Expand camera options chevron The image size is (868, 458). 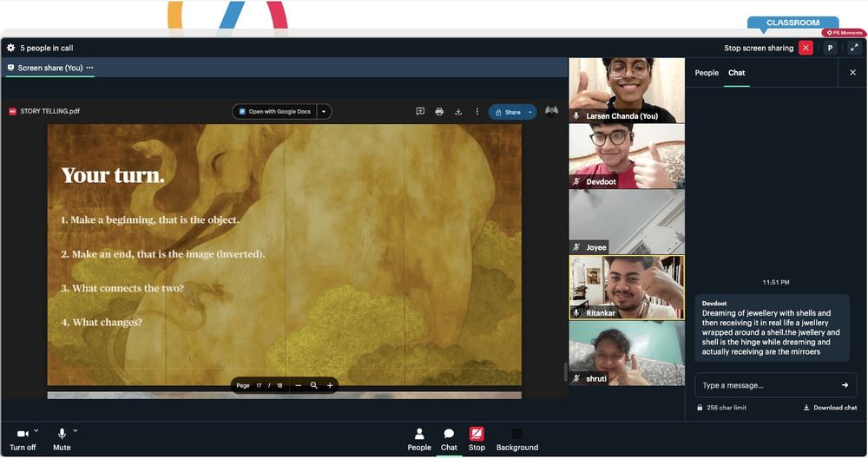pos(36,430)
